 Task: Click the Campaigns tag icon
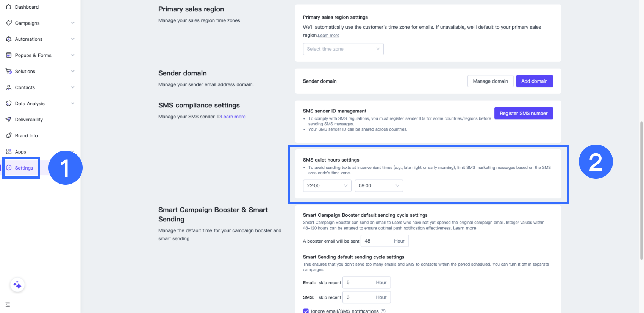click(9, 23)
